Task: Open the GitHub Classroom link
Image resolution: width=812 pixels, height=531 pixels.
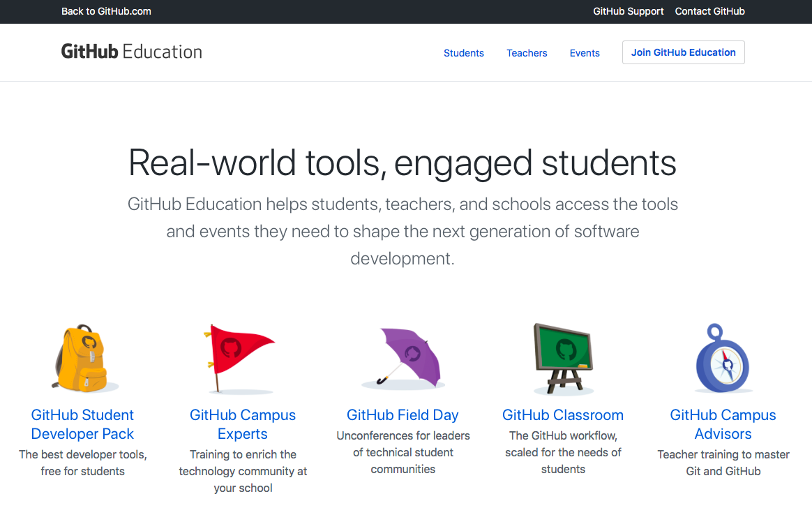Action: pyautogui.click(x=563, y=415)
